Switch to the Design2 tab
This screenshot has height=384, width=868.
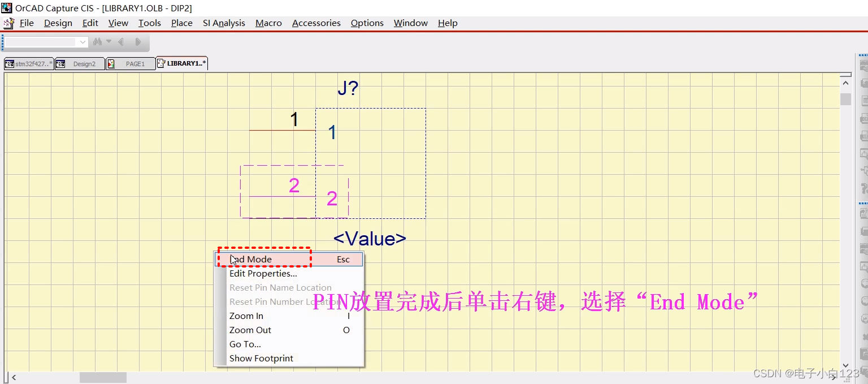tap(80, 63)
